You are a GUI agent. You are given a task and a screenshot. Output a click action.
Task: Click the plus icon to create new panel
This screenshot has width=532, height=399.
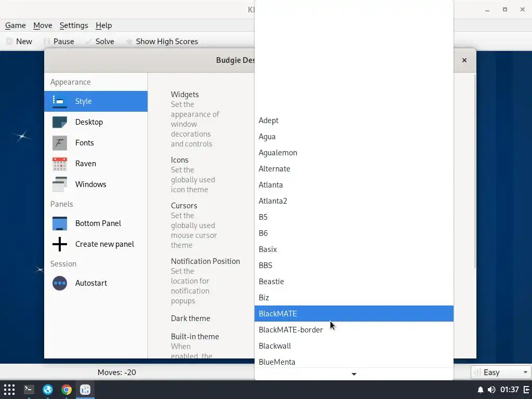(60, 244)
